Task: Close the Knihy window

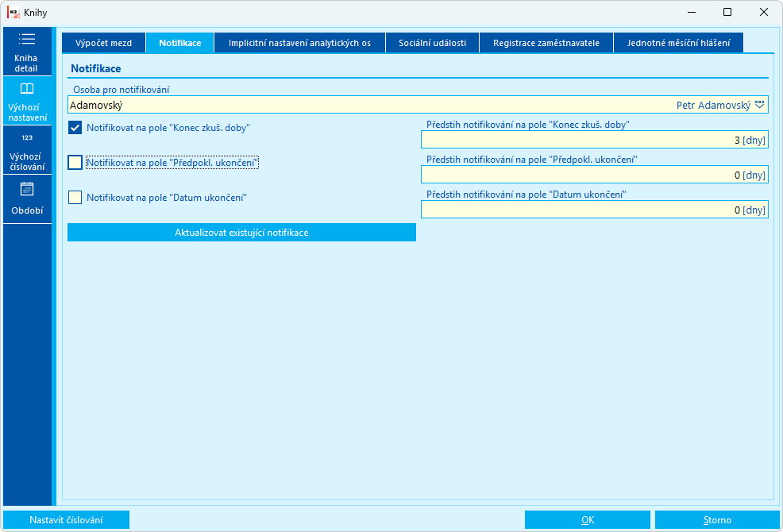Action: coord(764,12)
